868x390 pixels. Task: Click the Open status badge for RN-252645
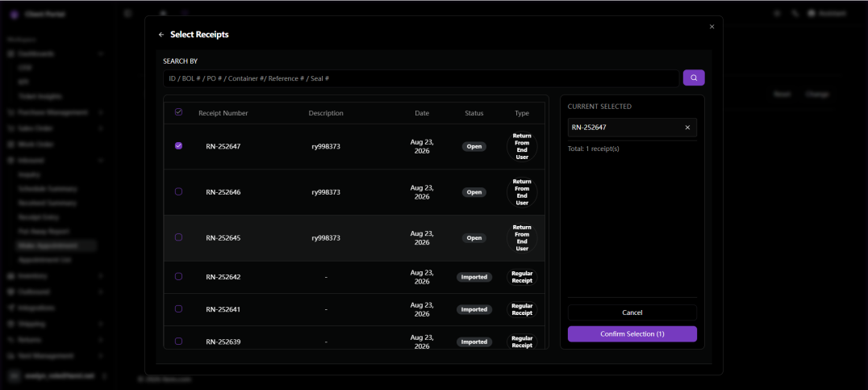(474, 237)
